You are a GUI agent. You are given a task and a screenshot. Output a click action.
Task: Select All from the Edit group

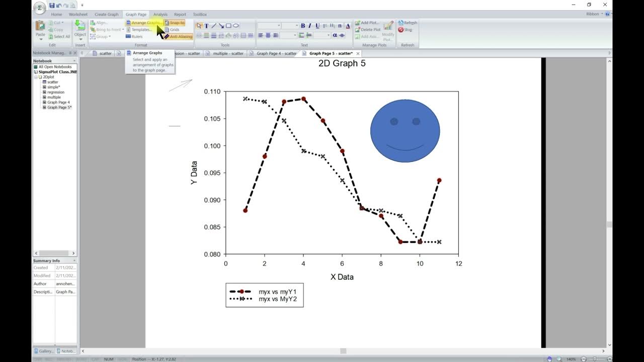(59, 37)
